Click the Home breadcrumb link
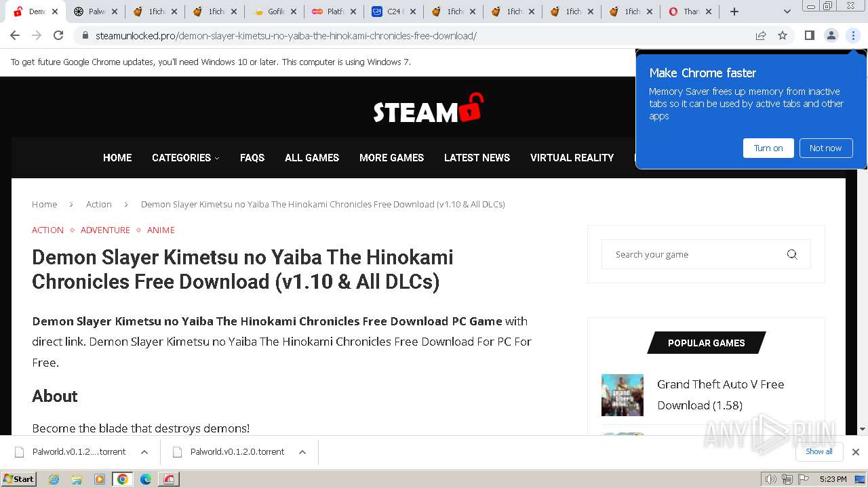868x488 pixels. [x=44, y=204]
